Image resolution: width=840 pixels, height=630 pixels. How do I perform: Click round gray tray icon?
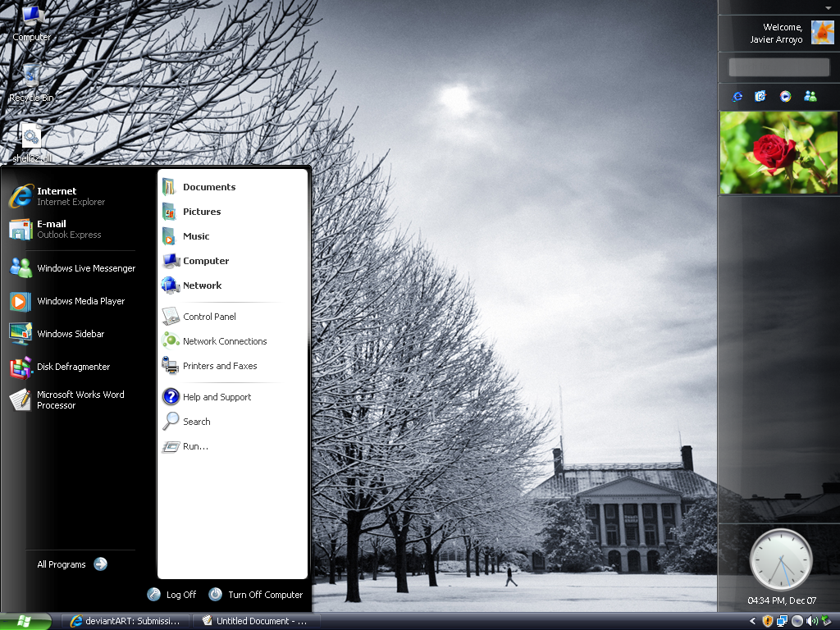point(797,622)
